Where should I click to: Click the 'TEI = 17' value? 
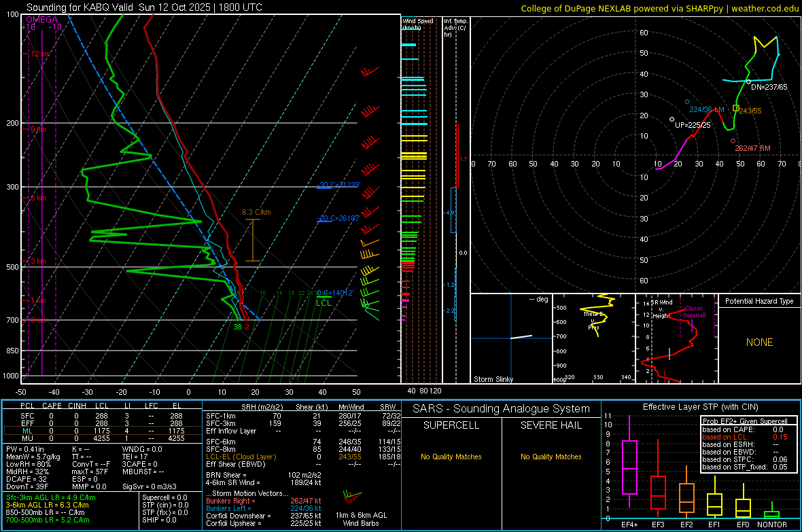[x=135, y=457]
